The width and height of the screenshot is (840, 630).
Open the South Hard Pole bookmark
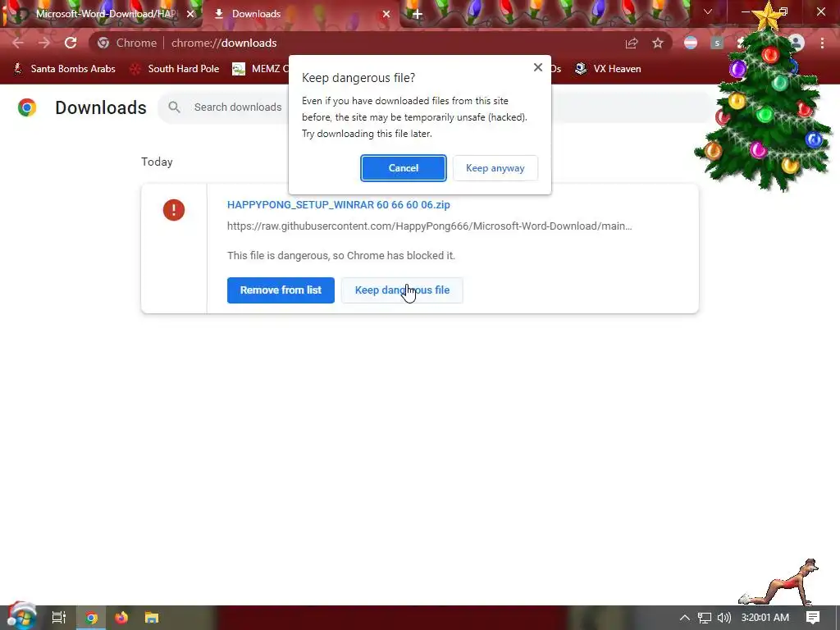(x=176, y=69)
